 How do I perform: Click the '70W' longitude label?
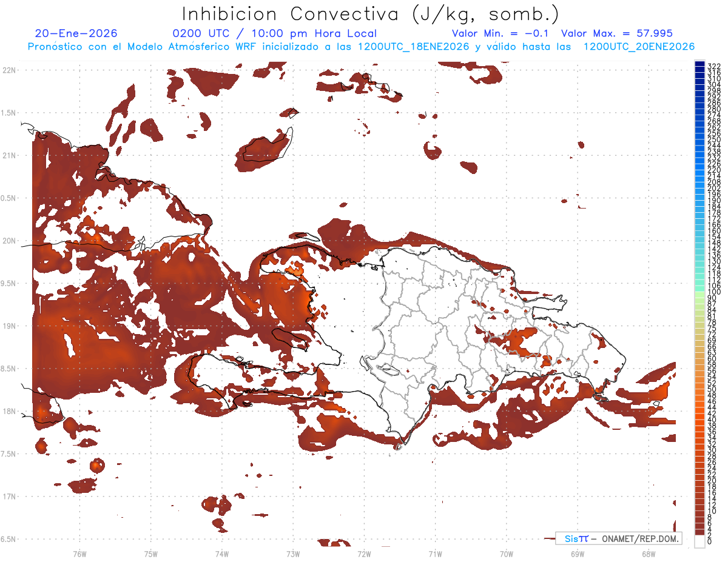pos(506,554)
